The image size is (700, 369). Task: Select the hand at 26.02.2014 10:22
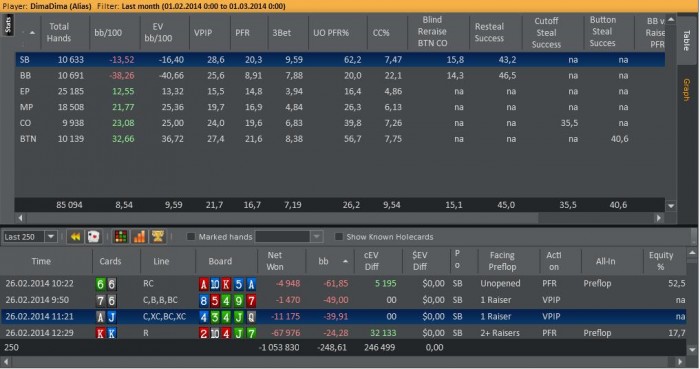(344, 283)
